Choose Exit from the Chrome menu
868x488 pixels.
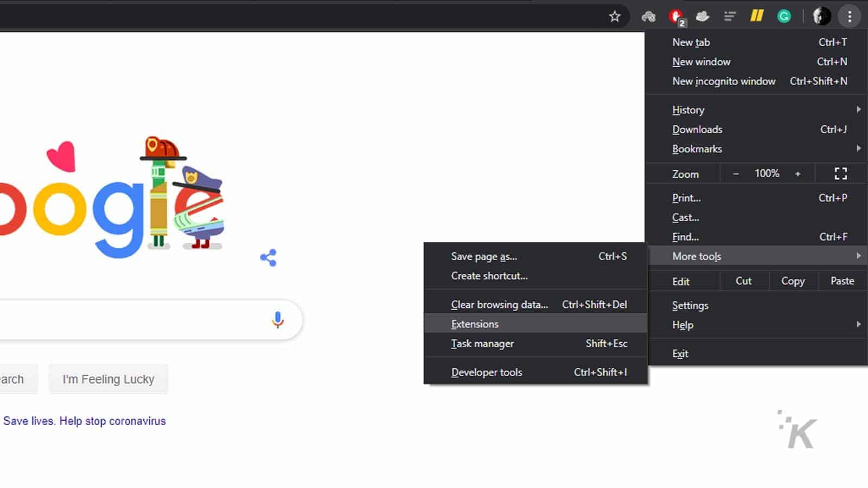point(756,354)
